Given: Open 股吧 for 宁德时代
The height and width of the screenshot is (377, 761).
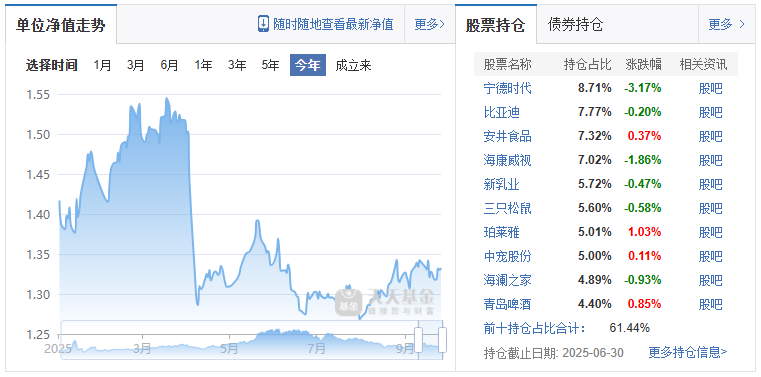Looking at the screenshot, I should coord(711,88).
